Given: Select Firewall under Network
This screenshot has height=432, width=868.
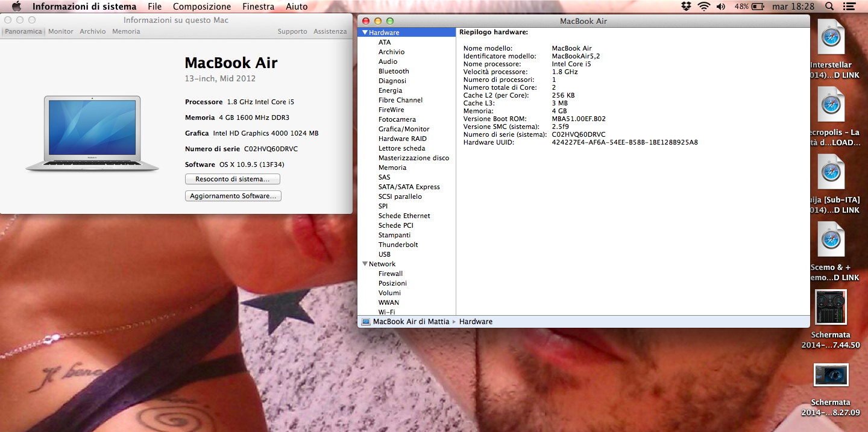Looking at the screenshot, I should coord(391,274).
